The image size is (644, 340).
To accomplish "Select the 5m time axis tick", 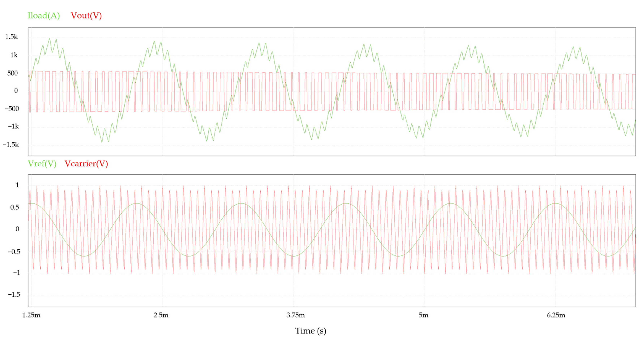I will (423, 315).
